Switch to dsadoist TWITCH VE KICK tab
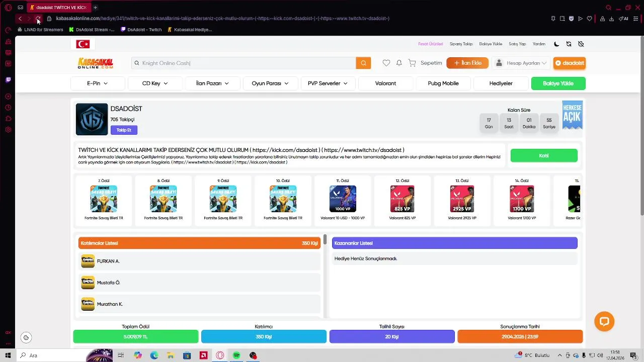Screen dimensions: 644x362 [58, 8]
